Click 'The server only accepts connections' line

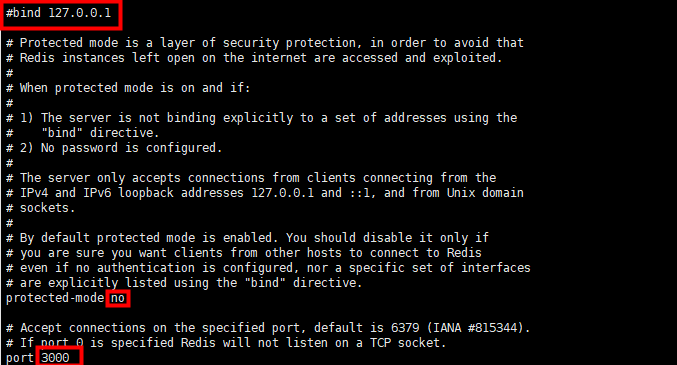(251, 178)
